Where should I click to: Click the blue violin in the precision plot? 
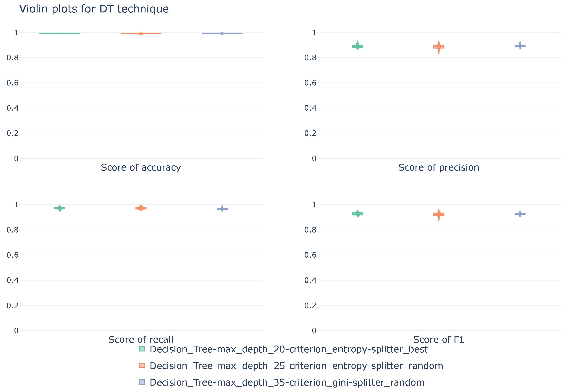[x=520, y=46]
